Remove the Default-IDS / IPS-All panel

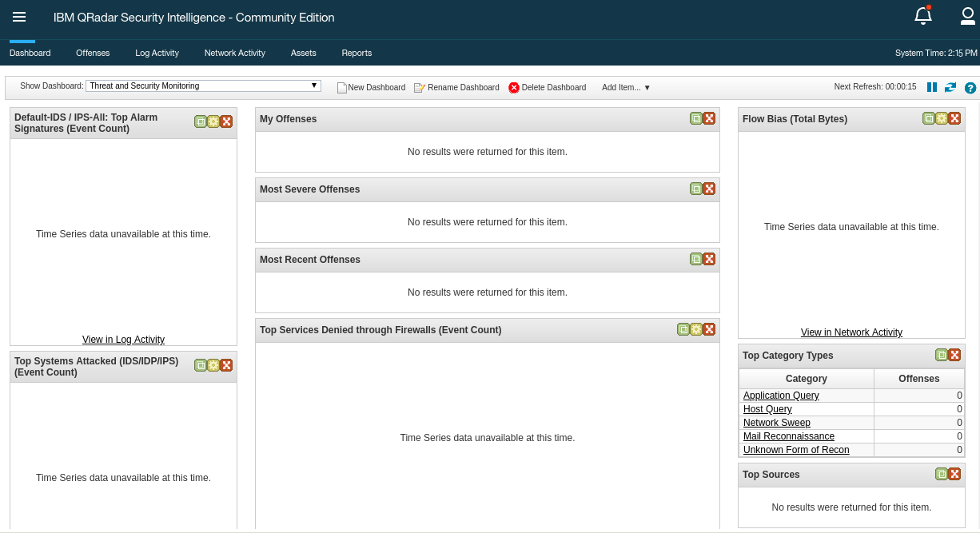[x=226, y=121]
